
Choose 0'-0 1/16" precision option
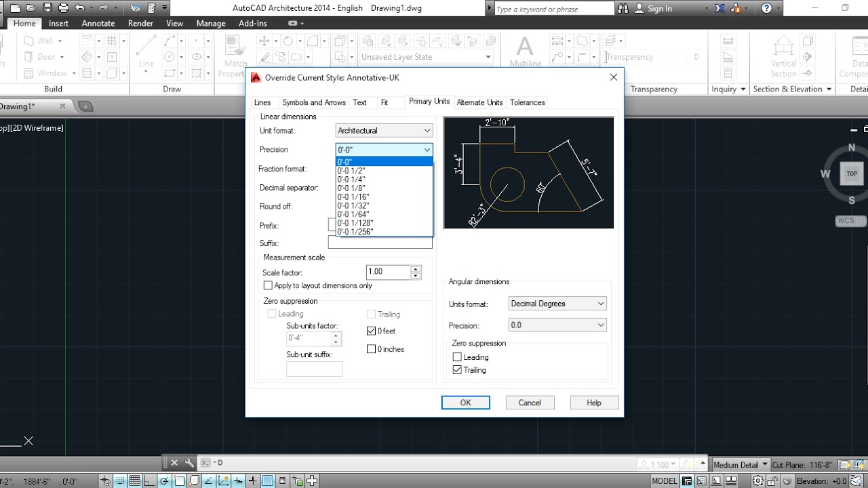coord(384,197)
